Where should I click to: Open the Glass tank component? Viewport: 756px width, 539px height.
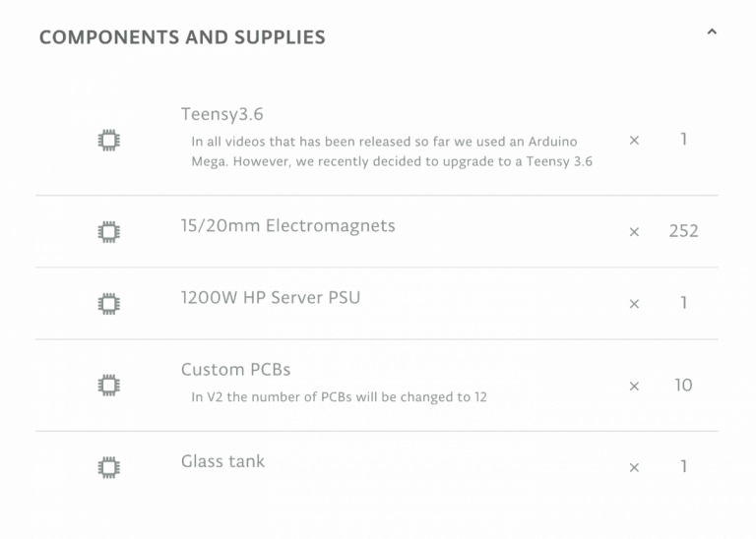coord(222,461)
